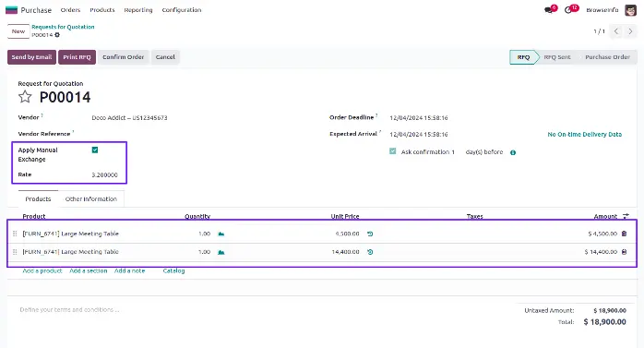Screen dimensions: 644x348
Task: Switch to the Other Information tab
Action: (x=91, y=198)
